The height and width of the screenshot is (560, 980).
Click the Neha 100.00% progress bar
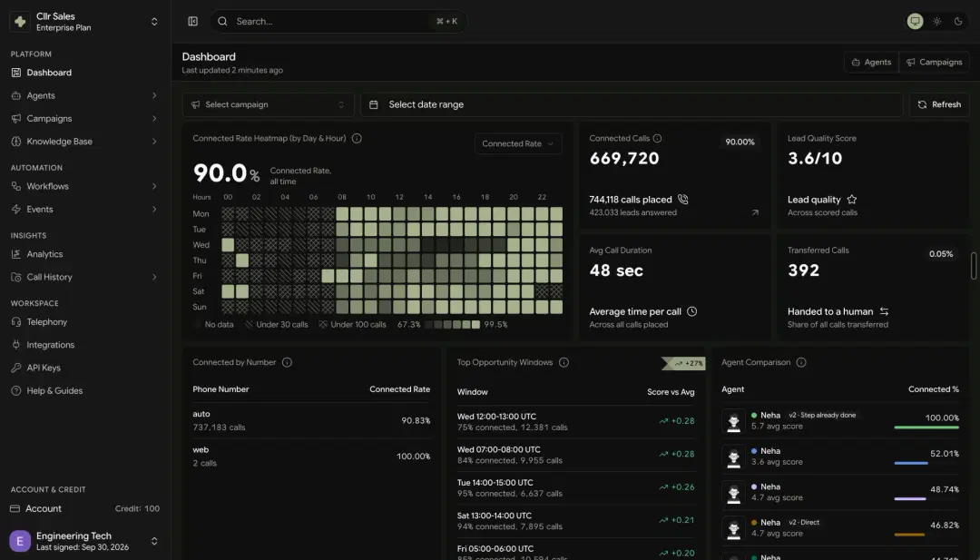click(x=926, y=427)
